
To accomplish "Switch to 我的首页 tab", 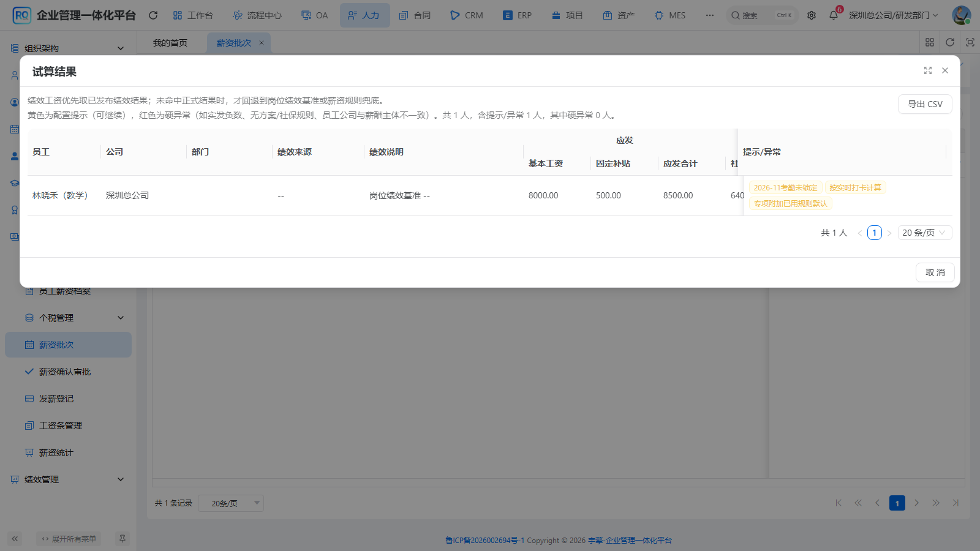I will point(170,43).
